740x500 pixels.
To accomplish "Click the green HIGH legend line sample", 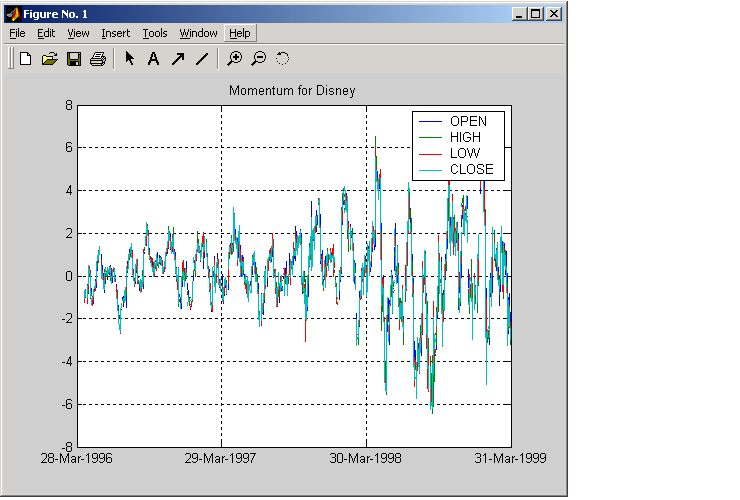I will 430,138.
